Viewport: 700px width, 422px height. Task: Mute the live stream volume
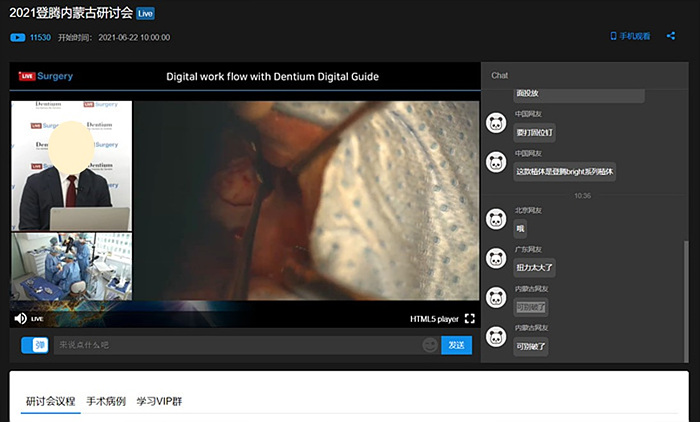click(x=20, y=318)
